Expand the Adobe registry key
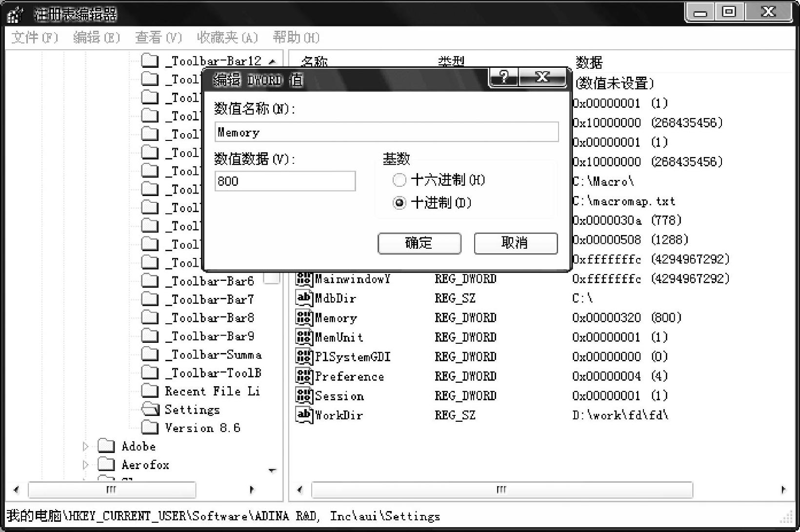800x532 pixels. (86, 446)
